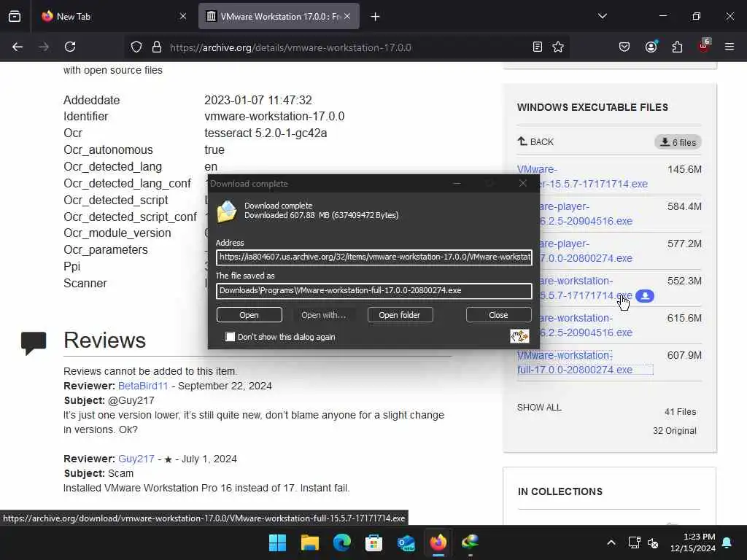The height and width of the screenshot is (560, 747).
Task: Open Firefox taskbar icon
Action: point(438,542)
